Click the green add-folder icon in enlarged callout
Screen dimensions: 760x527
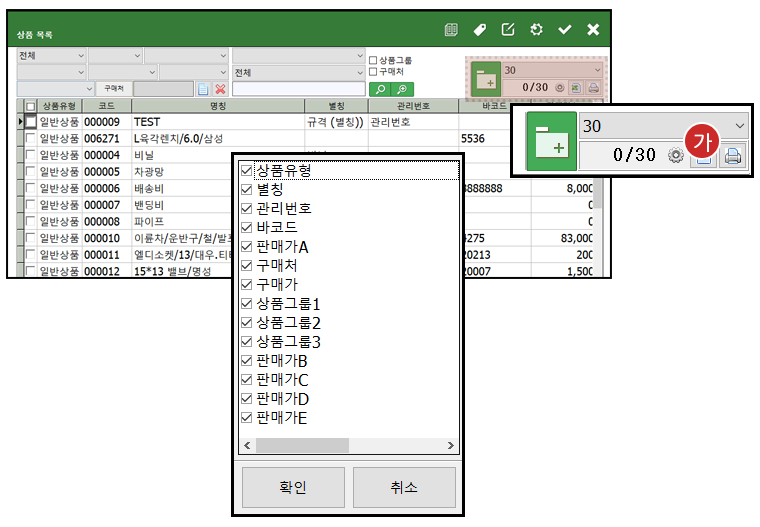coord(552,141)
